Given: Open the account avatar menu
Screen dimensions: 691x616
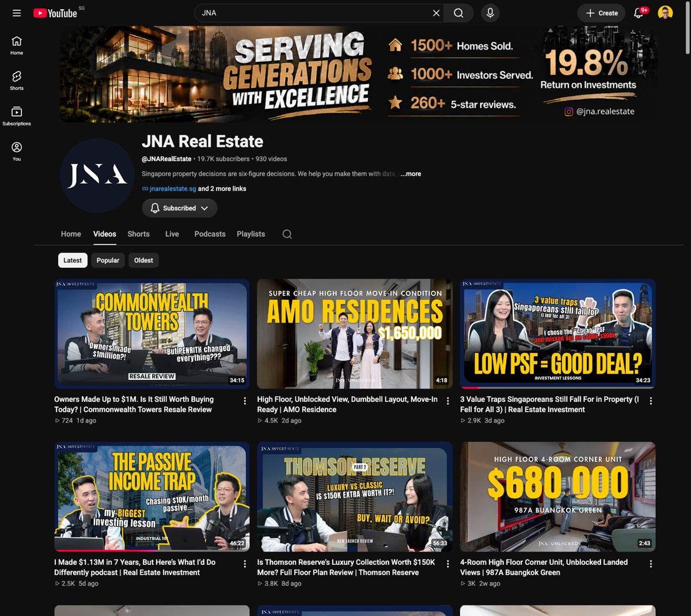Looking at the screenshot, I should coord(665,13).
